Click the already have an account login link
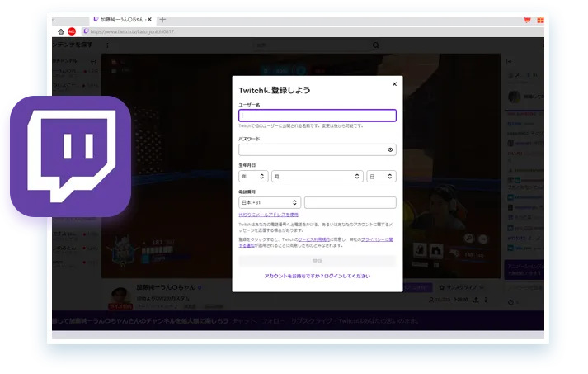588x374 pixels. tap(318, 276)
